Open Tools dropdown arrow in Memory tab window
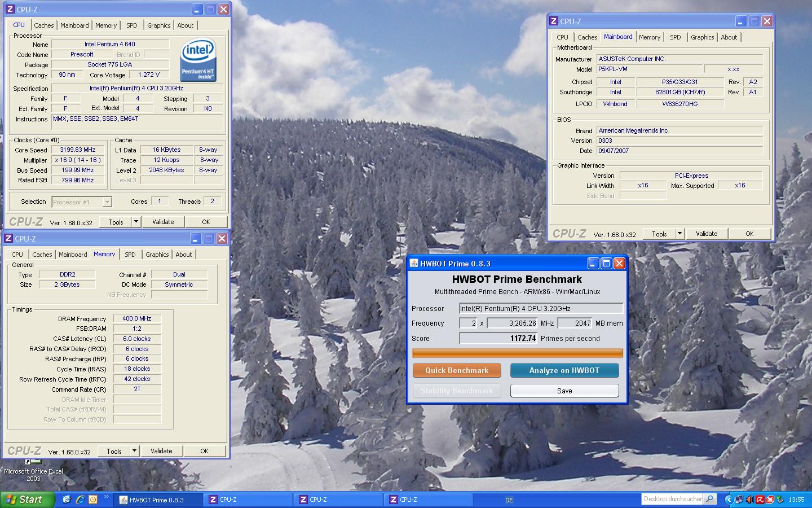812x508 pixels. [x=134, y=451]
